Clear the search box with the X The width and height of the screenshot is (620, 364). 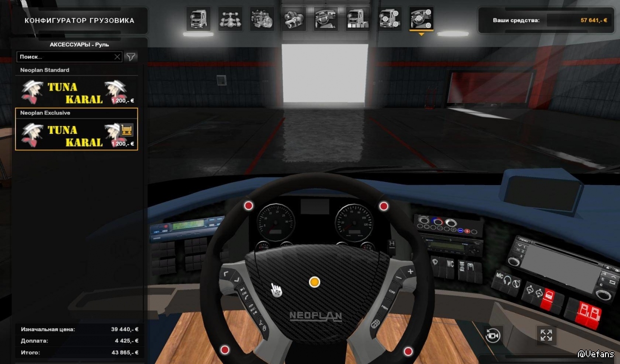117,57
